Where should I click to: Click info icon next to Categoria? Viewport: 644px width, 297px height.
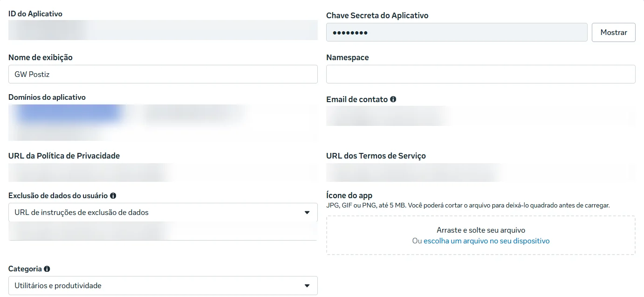pos(47,269)
